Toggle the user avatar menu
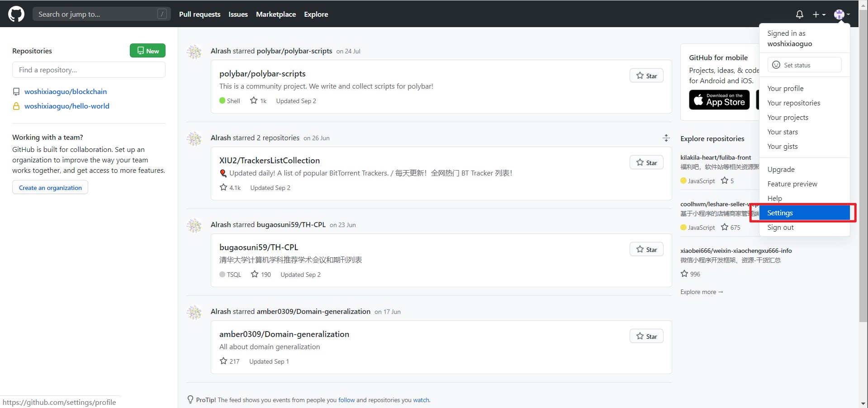 pos(842,14)
